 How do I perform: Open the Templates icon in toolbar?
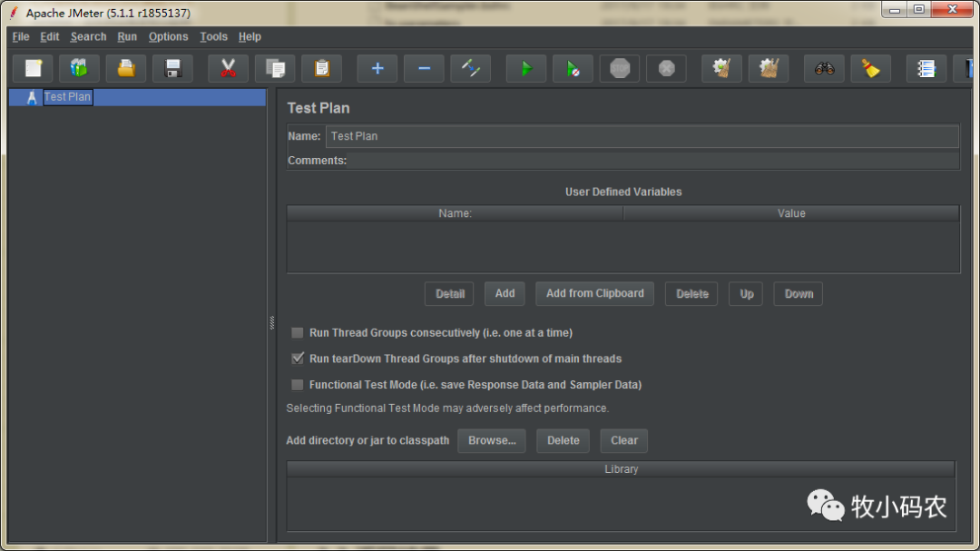(x=79, y=68)
